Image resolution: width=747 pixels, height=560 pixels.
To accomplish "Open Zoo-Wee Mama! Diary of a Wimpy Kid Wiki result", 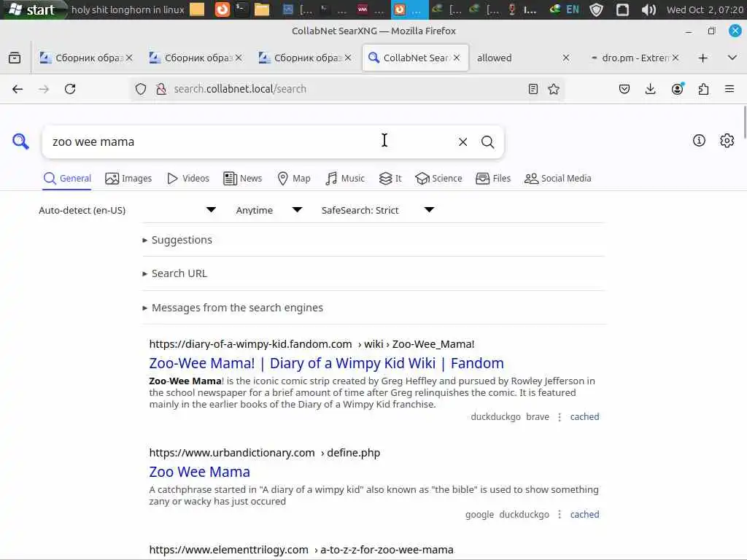I will (x=326, y=363).
